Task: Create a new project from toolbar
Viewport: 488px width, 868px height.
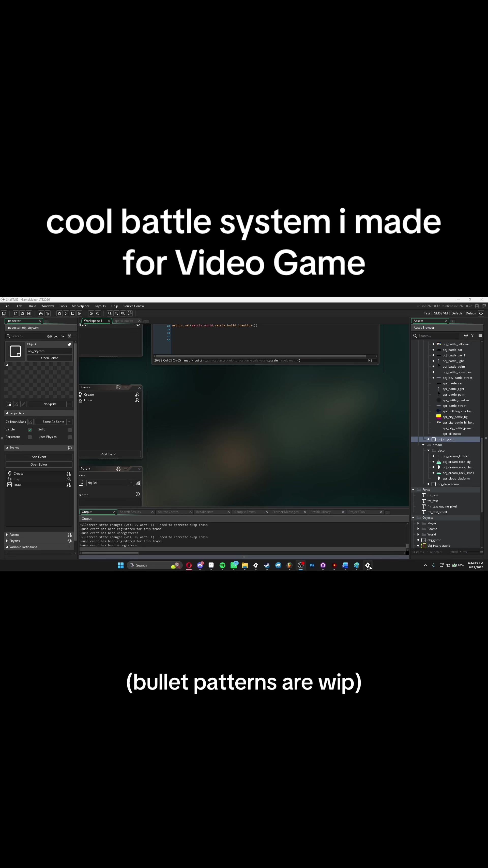Action: click(x=16, y=313)
